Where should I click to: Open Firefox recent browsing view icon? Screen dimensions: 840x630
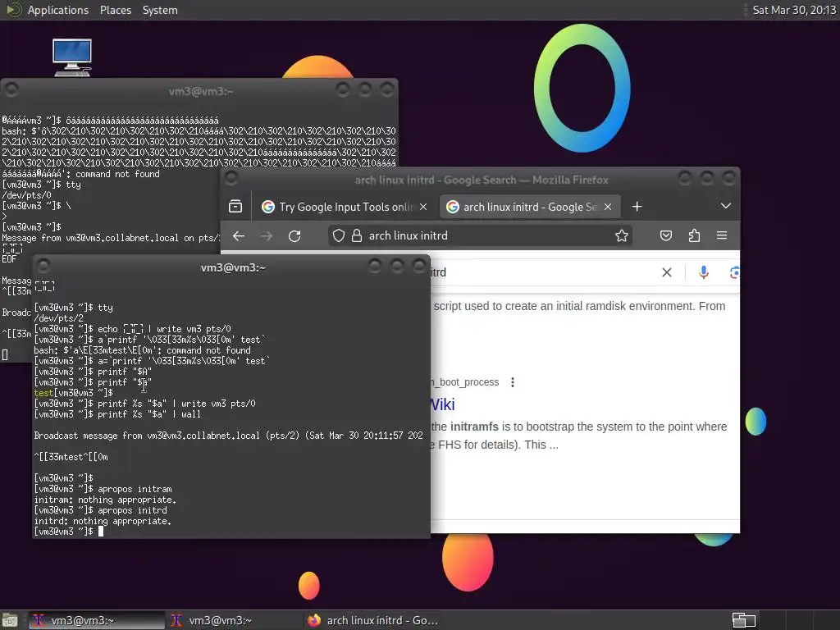pos(235,207)
